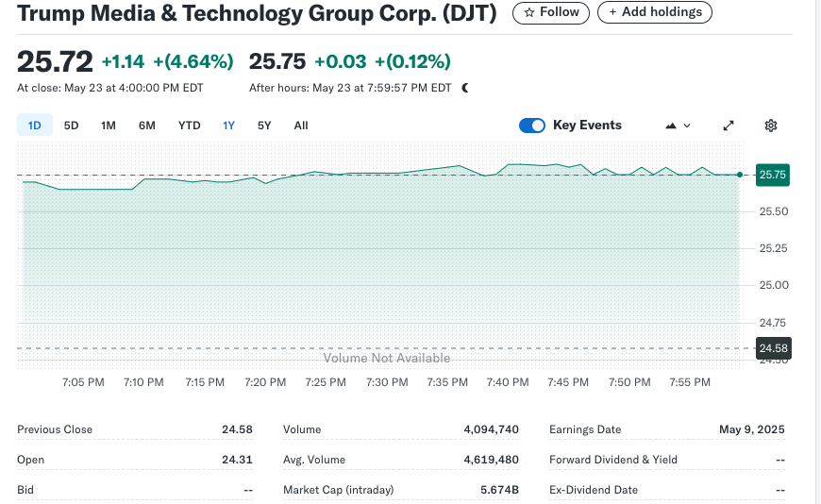Screen dimensions: 821x504
Task: Click the Ex-Dividend Date label
Action: coord(594,490)
